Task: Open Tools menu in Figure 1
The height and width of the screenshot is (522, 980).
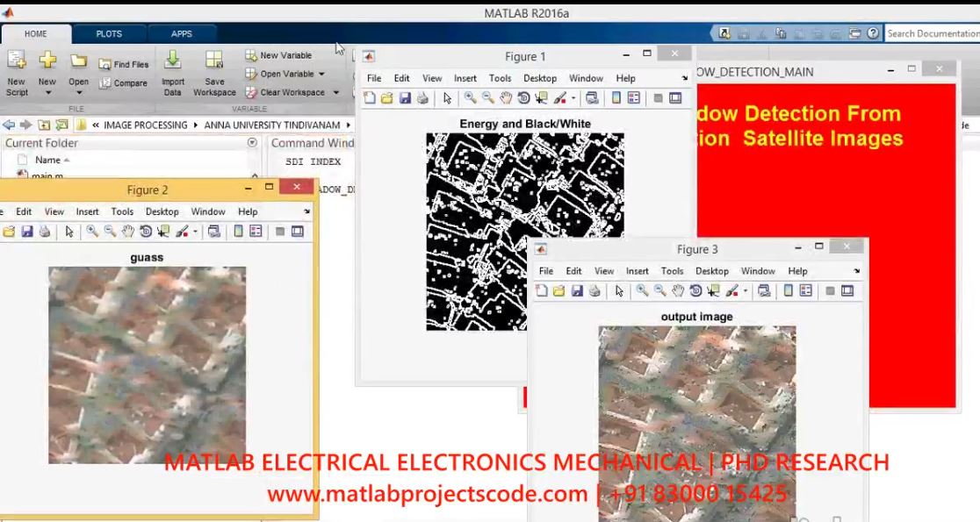Action: [500, 78]
